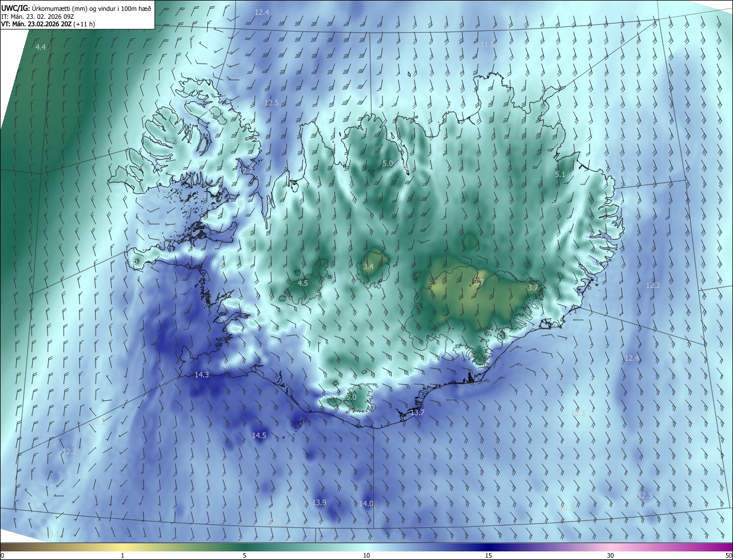Image resolution: width=733 pixels, height=560 pixels.
Task: Click the 4.5 value on the western glacier
Action: point(303,283)
